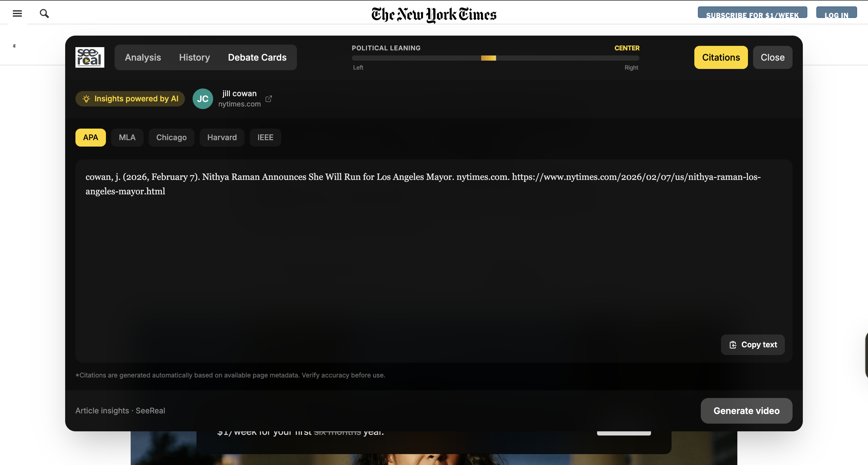
Task: Click the JC author avatar
Action: (203, 99)
